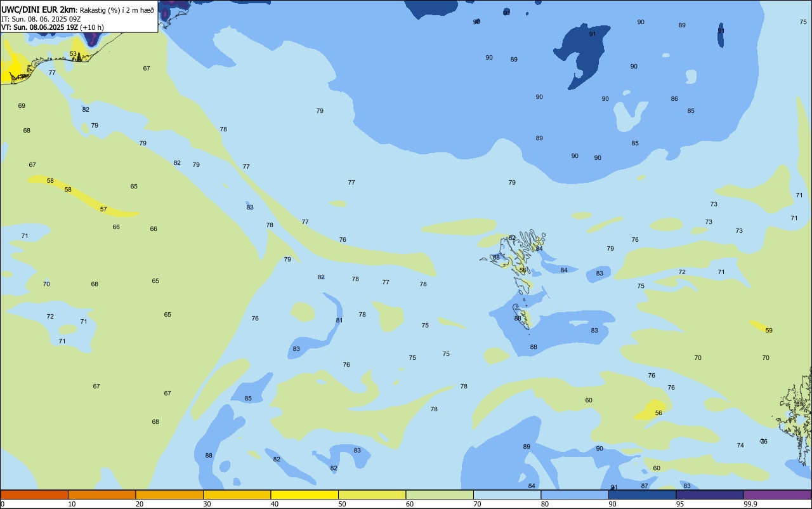Image resolution: width=812 pixels, height=509 pixels.
Task: Choose the 70–80 pale blue legend swatch
Action: [507, 494]
